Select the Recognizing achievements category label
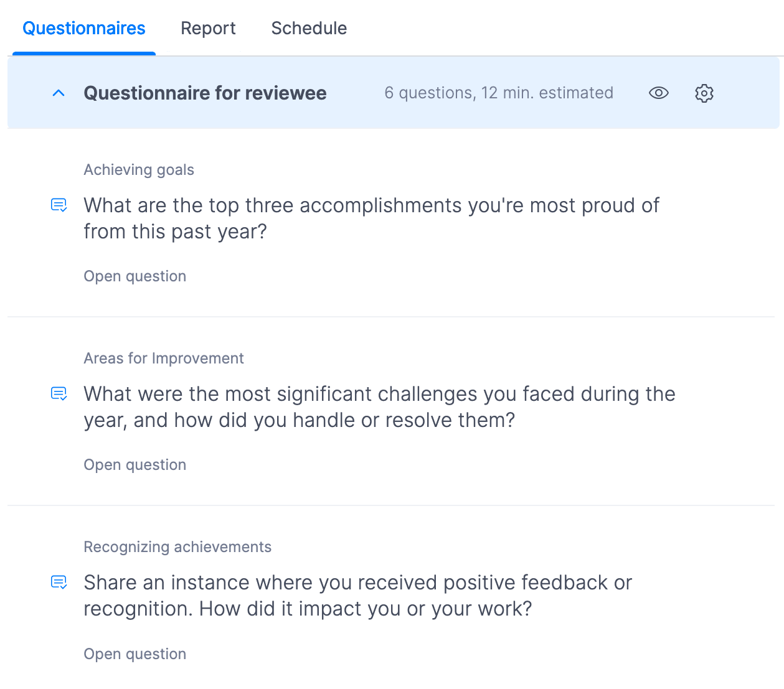 click(x=177, y=546)
